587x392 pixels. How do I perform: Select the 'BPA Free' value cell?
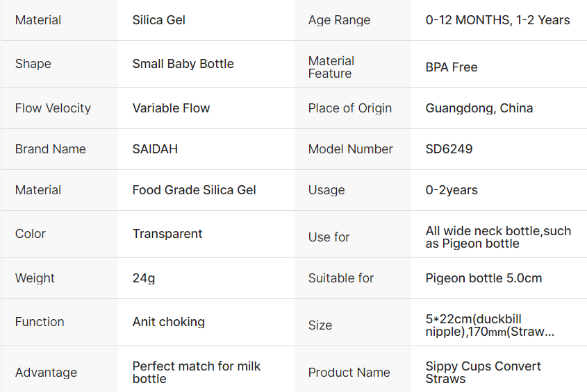[x=452, y=67]
